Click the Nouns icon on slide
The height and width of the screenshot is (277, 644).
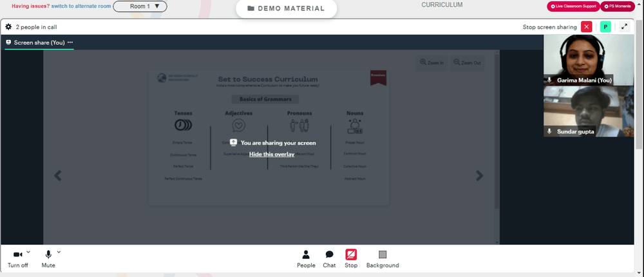pos(355,126)
